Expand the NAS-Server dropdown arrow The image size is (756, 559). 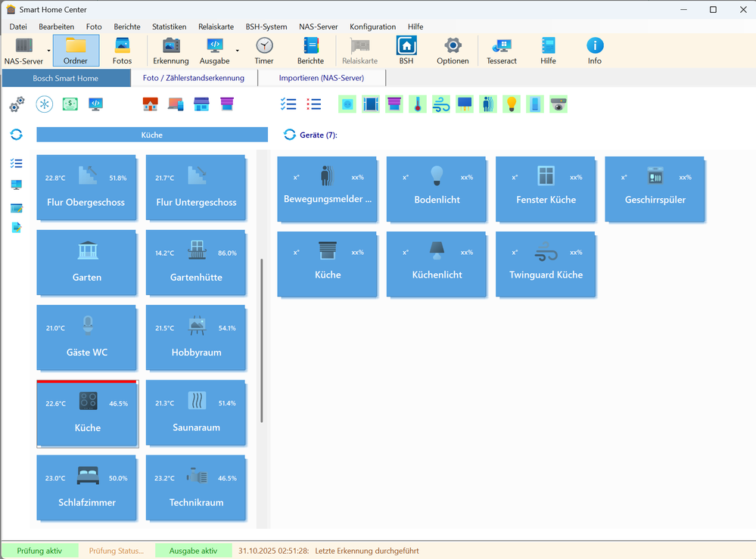(49, 51)
